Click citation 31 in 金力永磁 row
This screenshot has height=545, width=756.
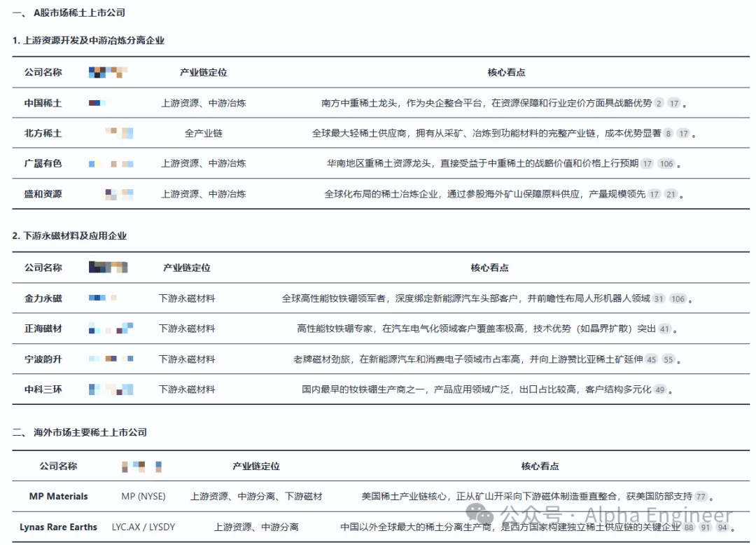[x=659, y=298]
